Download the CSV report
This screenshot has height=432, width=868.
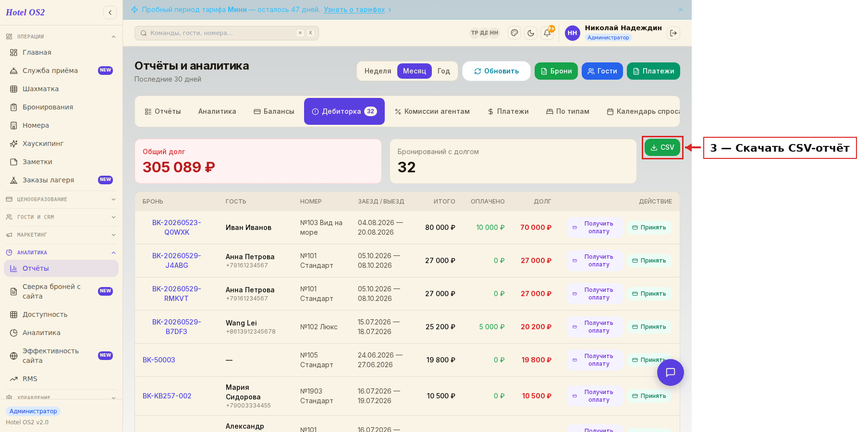coord(662,147)
